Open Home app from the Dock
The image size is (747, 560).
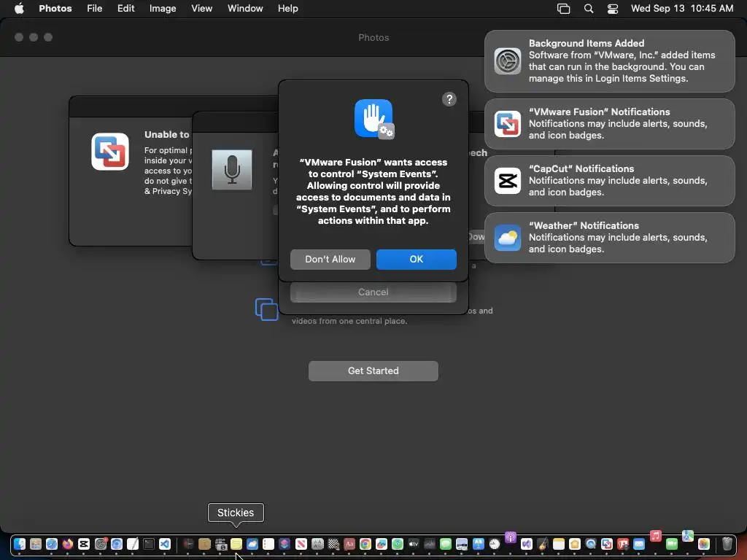pos(575,544)
